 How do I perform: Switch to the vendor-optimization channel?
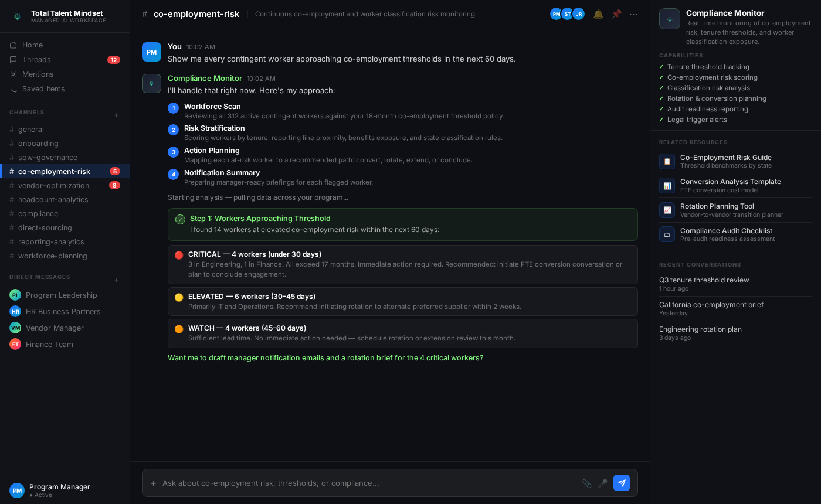(65, 185)
